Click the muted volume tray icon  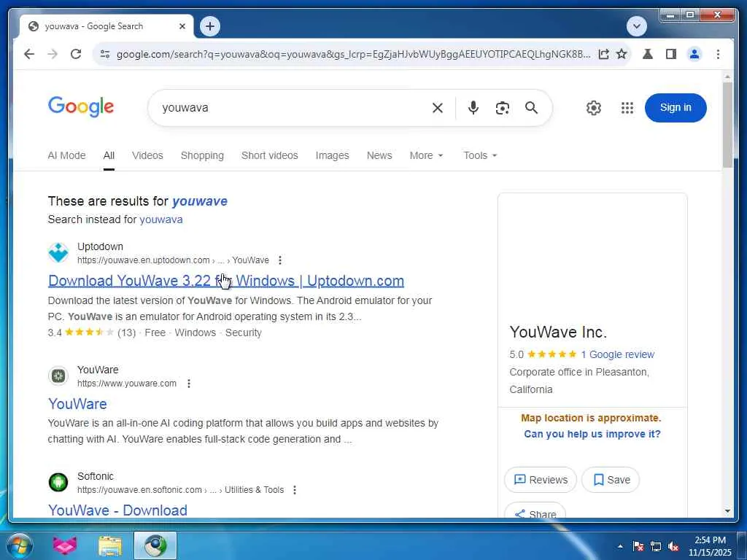673,546
